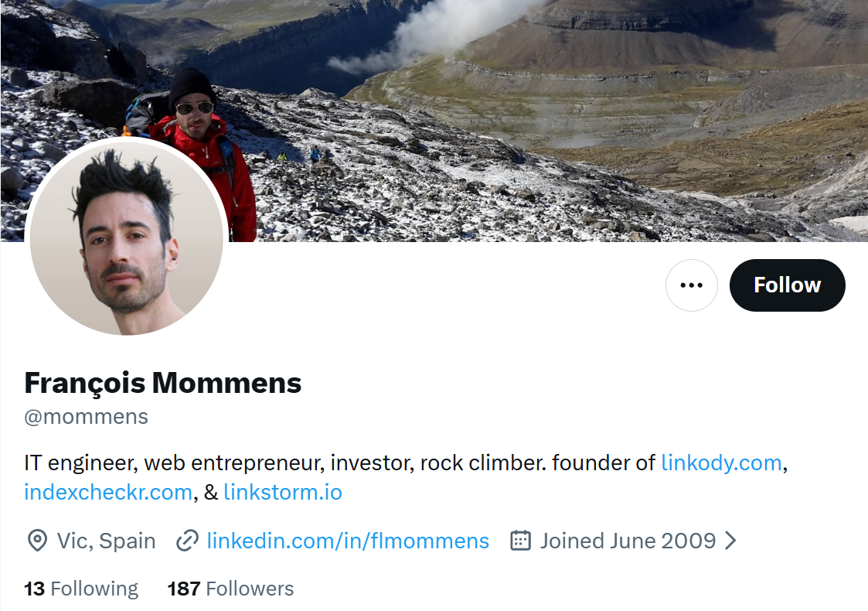868x611 pixels.
Task: Open linkody.com from the bio
Action: pyautogui.click(x=720, y=463)
